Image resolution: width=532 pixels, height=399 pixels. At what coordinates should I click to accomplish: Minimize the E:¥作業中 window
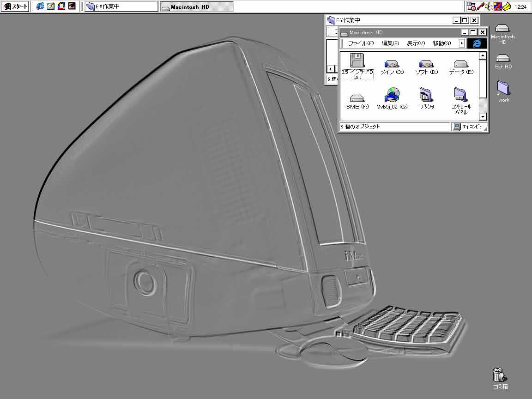(x=457, y=20)
